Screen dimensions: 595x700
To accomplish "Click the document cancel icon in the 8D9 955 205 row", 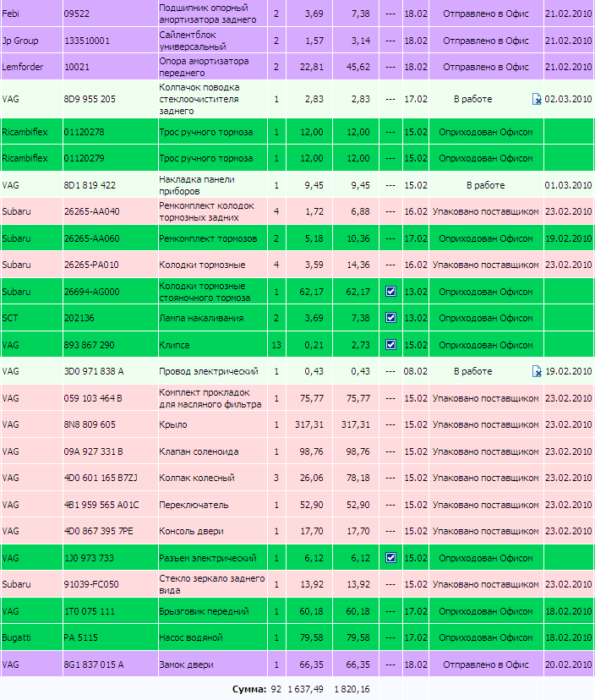I will 537,99.
